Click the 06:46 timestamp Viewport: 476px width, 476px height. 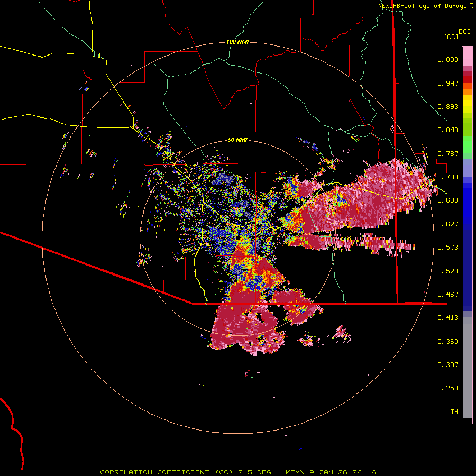click(x=364, y=472)
